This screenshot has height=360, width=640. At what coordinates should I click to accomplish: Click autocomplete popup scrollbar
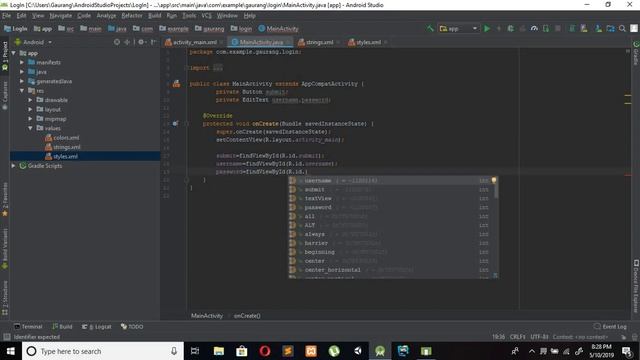pos(496,191)
